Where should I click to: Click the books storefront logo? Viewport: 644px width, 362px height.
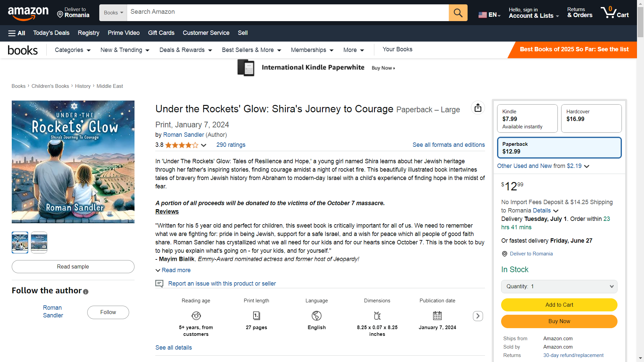pyautogui.click(x=23, y=50)
